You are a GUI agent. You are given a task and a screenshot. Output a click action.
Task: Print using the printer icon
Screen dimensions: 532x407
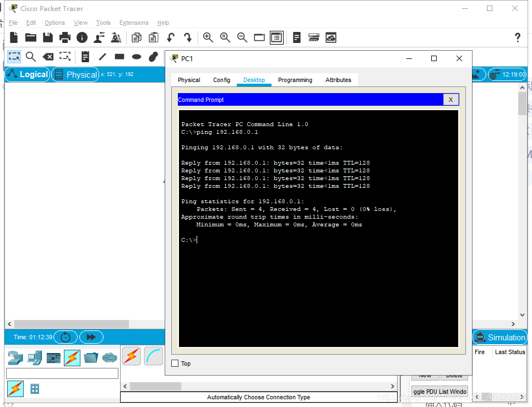65,37
